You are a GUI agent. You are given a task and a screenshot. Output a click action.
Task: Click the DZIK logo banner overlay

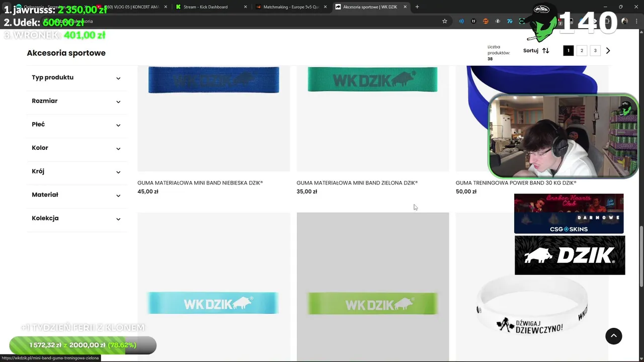[570, 255]
